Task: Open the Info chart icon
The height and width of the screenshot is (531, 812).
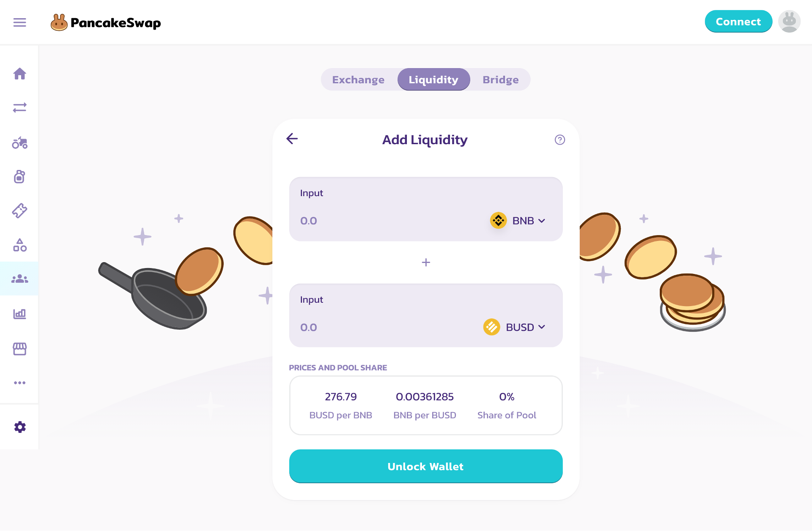Action: tap(19, 314)
